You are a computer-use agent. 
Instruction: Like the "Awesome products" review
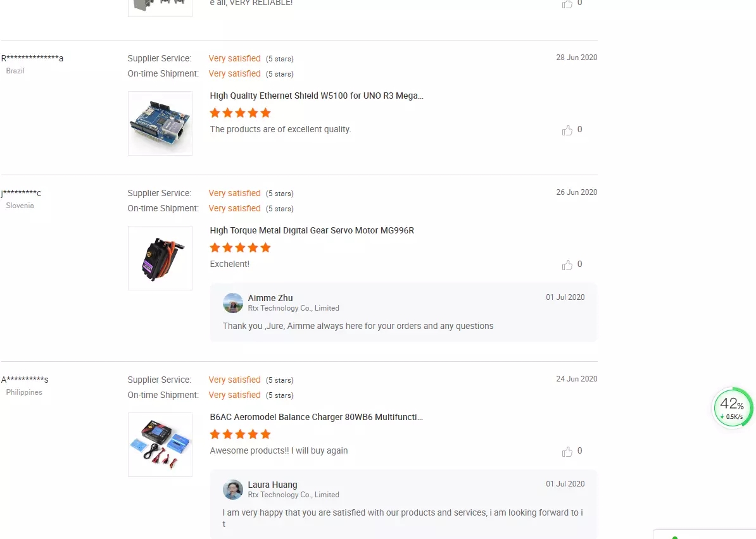coord(567,451)
